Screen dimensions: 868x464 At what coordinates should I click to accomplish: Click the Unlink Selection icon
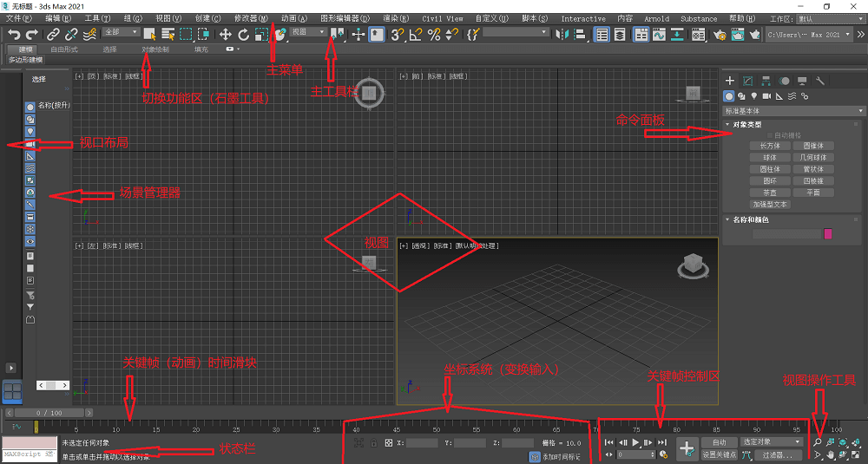pyautogui.click(x=71, y=35)
